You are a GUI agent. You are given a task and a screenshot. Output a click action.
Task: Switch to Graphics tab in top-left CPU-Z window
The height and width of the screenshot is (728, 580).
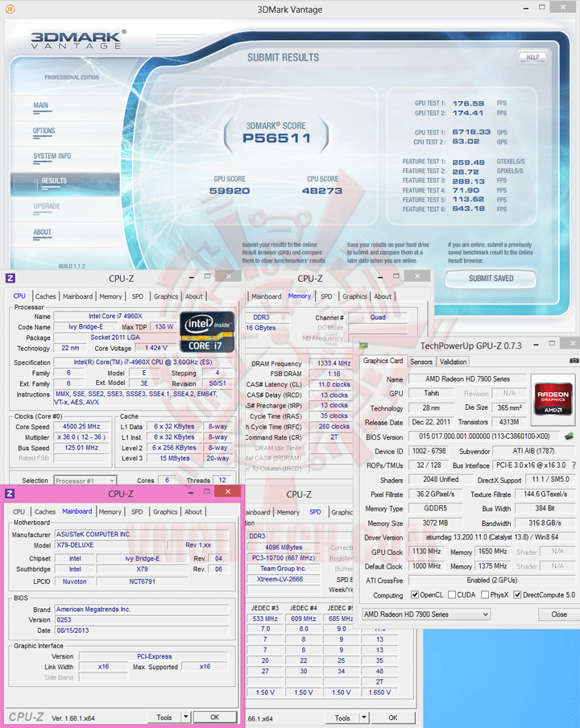(166, 296)
